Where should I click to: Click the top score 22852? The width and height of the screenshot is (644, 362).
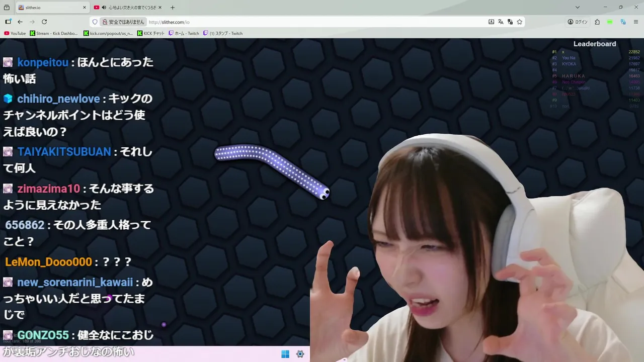pos(634,52)
